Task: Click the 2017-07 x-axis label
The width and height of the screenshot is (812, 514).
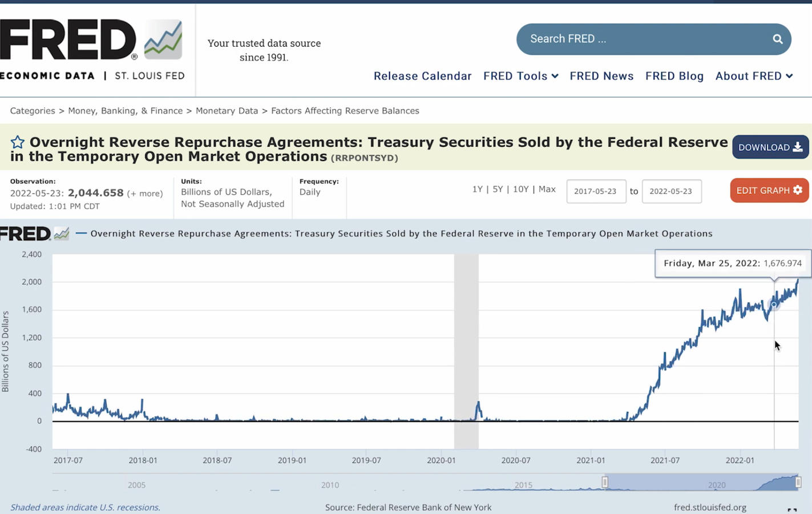Action: pyautogui.click(x=68, y=460)
